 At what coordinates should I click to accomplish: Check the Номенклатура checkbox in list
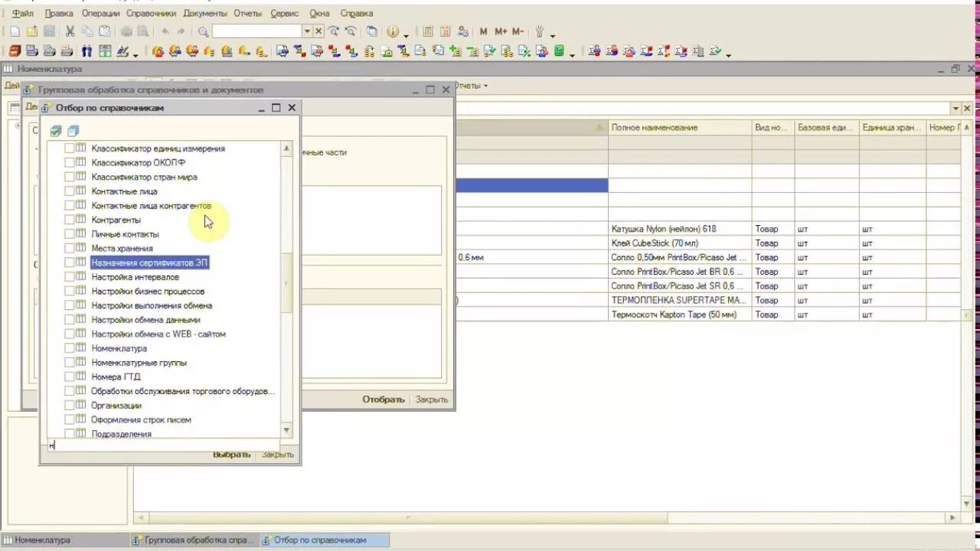coord(70,348)
